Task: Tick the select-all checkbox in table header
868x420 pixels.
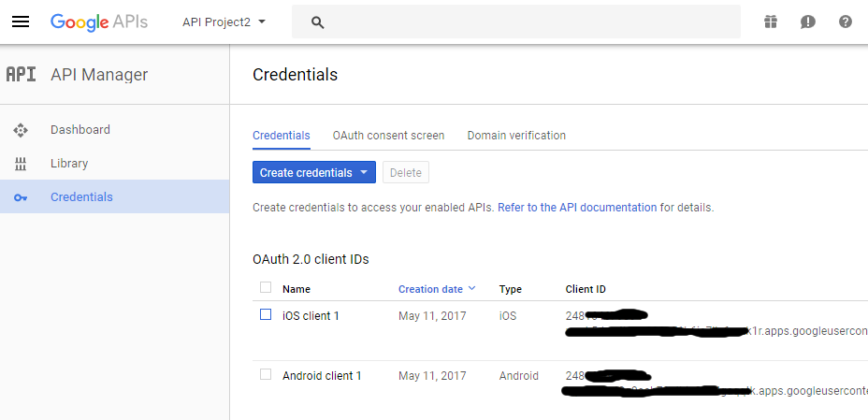Action: 266,287
